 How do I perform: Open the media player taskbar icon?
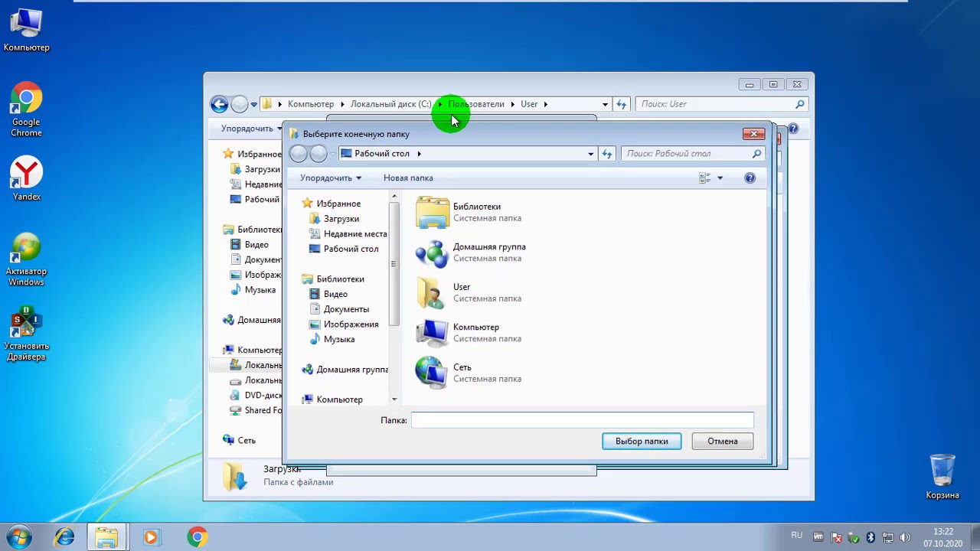coord(151,537)
